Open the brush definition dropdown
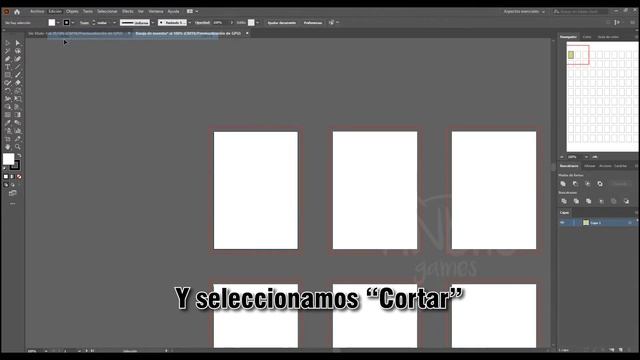 (x=189, y=22)
